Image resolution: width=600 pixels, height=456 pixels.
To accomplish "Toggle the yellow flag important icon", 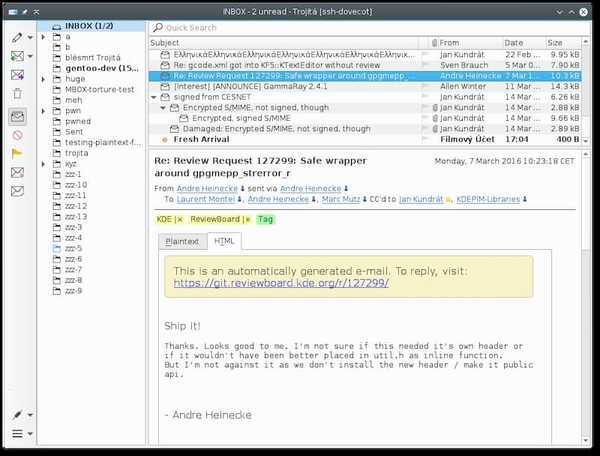I will [x=17, y=153].
